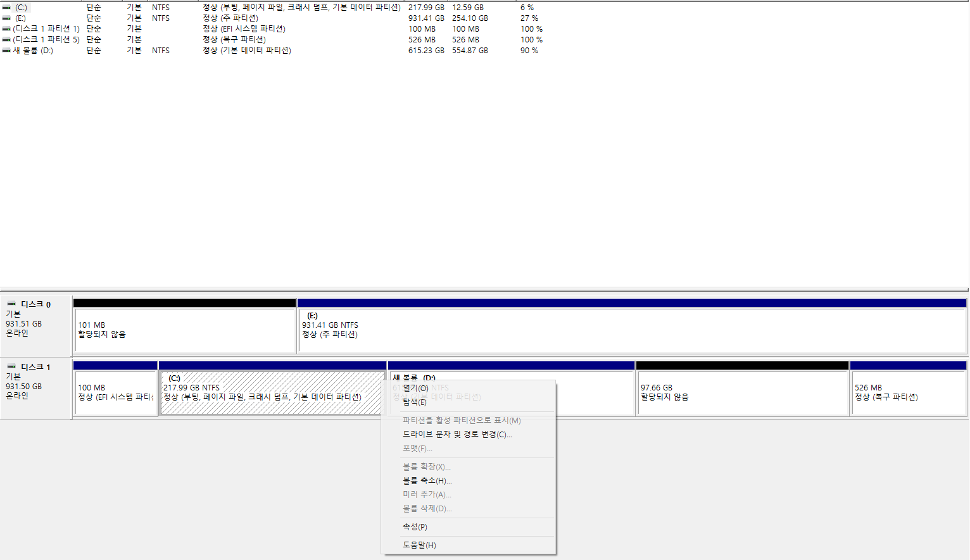The width and height of the screenshot is (970, 560).
Task: Click the 217.99 GB capacity cell
Action: [426, 8]
